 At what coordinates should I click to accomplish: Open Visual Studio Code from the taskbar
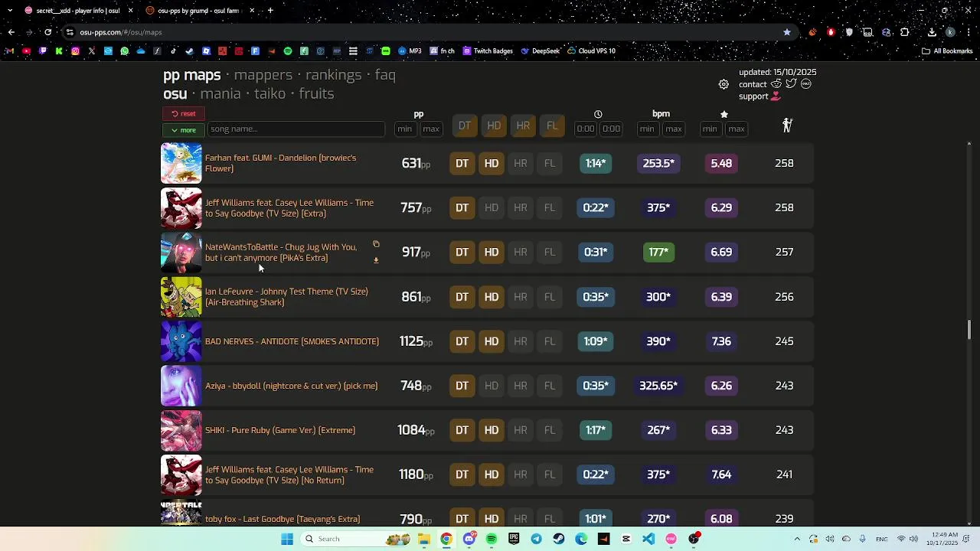(648, 539)
